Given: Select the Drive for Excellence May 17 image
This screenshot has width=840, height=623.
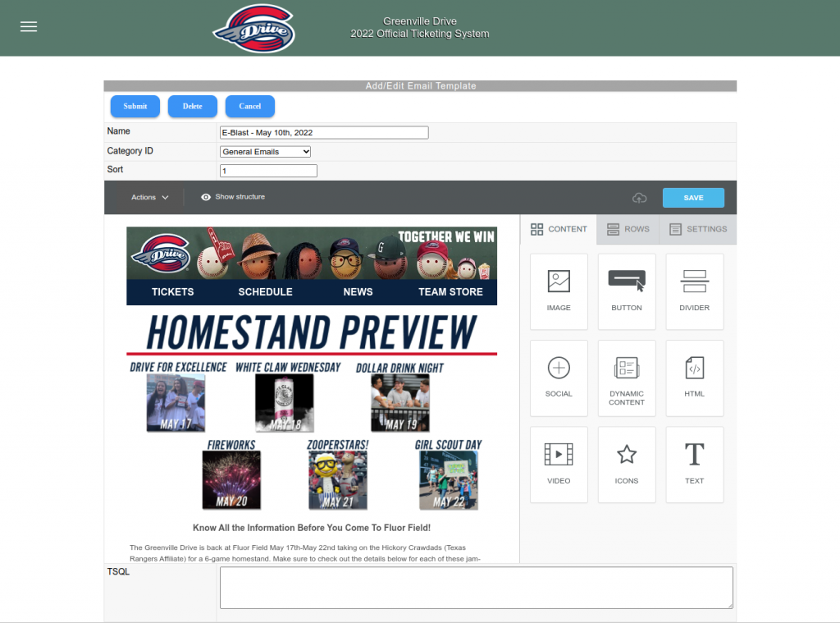Looking at the screenshot, I should coord(176,403).
